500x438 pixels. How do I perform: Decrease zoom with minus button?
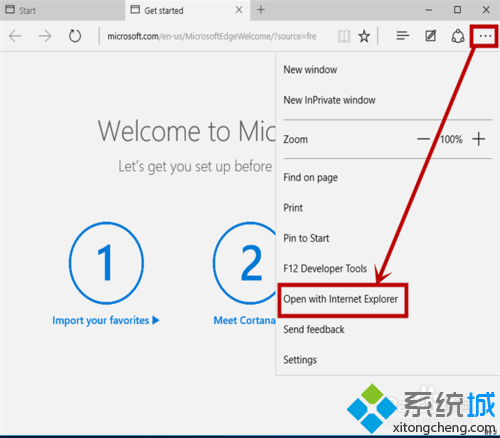(x=423, y=139)
